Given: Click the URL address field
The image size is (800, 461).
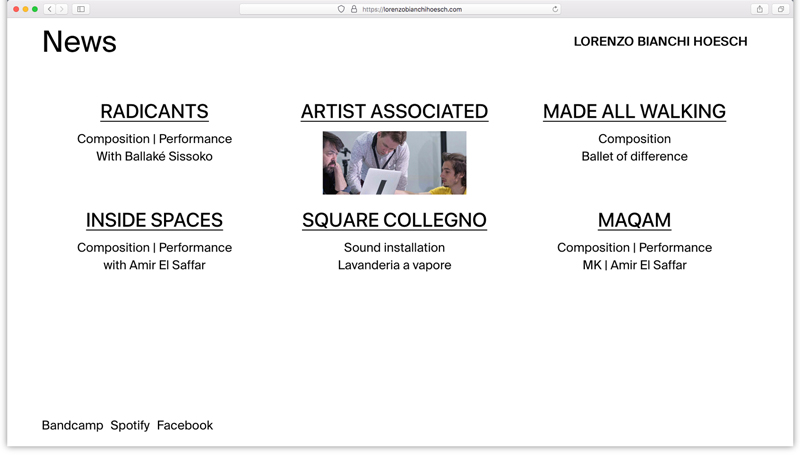Looking at the screenshot, I should tap(400, 9).
